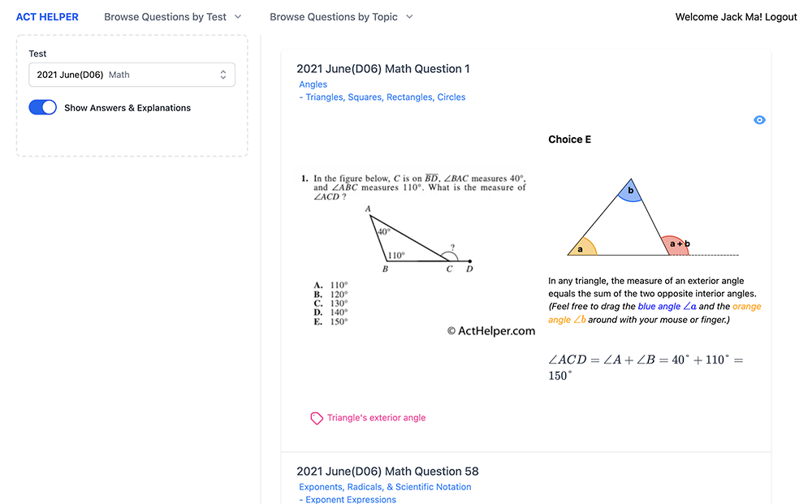
Task: Expand Browse Questions by Test menu
Action: [173, 17]
